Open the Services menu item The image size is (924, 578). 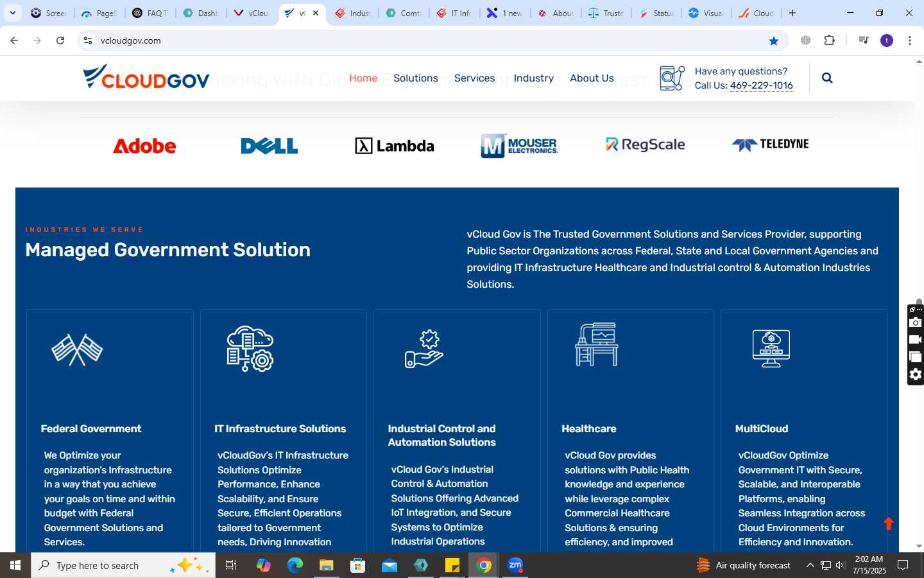(475, 78)
